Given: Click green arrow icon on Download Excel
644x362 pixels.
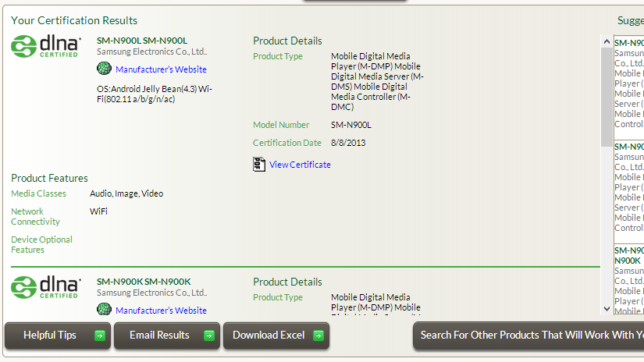Looking at the screenshot, I should click(318, 335).
